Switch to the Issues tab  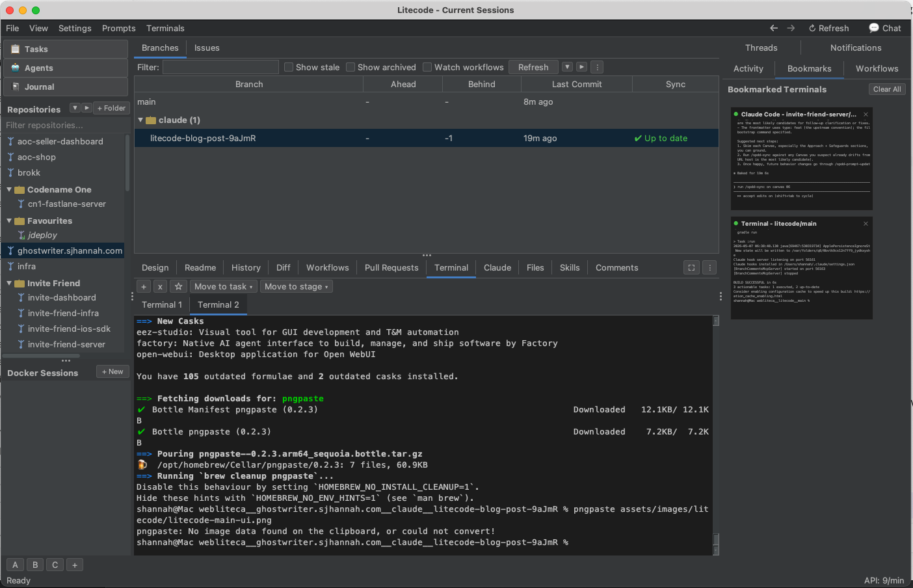(207, 47)
